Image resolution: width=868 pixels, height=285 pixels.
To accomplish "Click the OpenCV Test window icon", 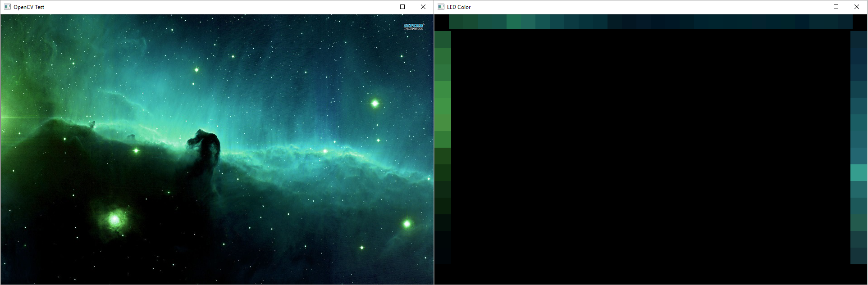I will tap(7, 7).
